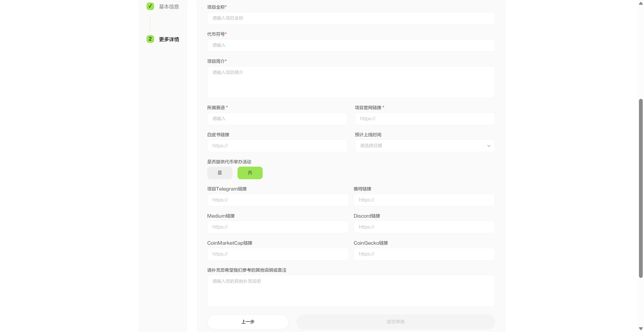Click the 项目全称 field label

pos(217,7)
